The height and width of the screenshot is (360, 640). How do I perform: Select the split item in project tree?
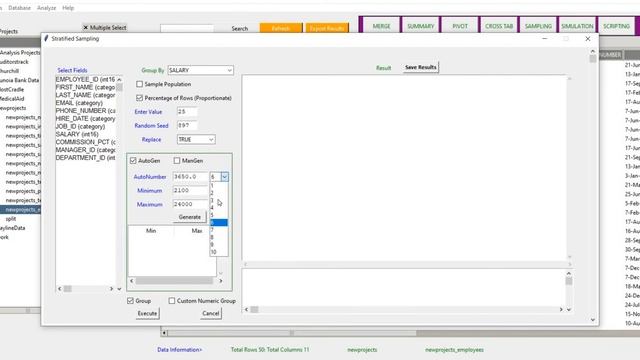point(11,219)
